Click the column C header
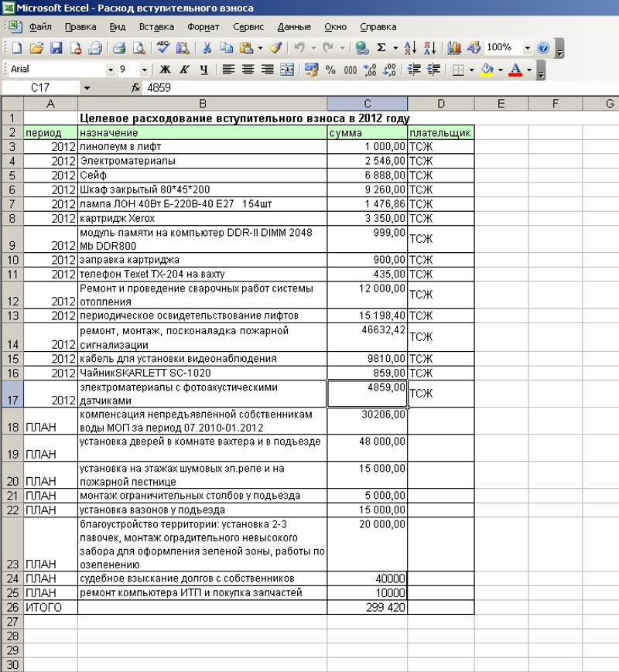The image size is (619, 672). click(368, 104)
